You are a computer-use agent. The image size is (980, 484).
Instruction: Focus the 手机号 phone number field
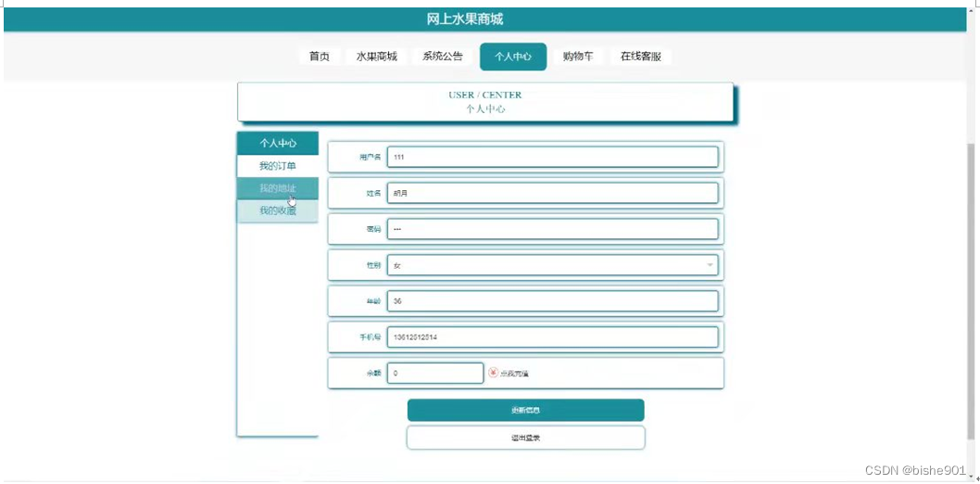coord(552,338)
